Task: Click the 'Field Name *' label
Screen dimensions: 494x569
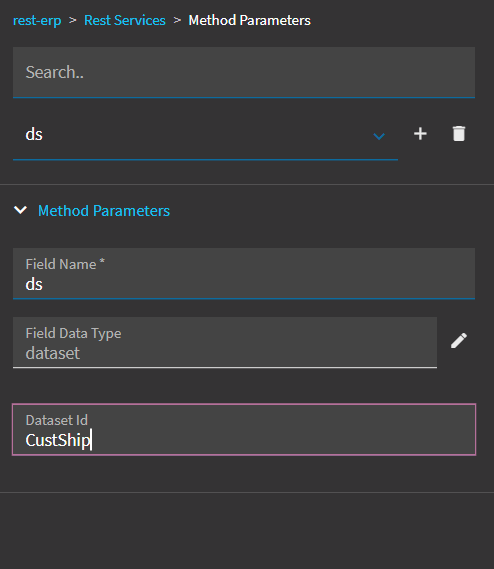Action: click(65, 264)
